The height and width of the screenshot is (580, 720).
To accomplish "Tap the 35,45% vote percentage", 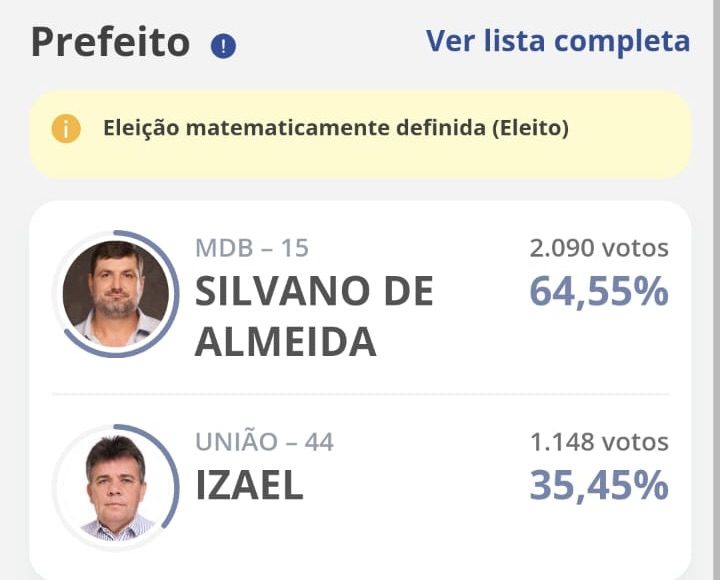I will [x=598, y=485].
